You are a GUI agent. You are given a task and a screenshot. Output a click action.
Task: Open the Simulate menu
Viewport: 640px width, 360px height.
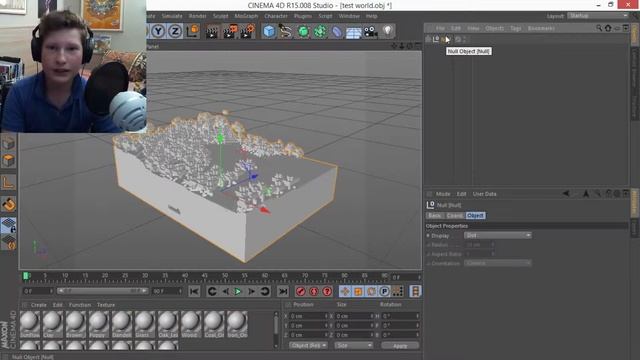[172, 16]
